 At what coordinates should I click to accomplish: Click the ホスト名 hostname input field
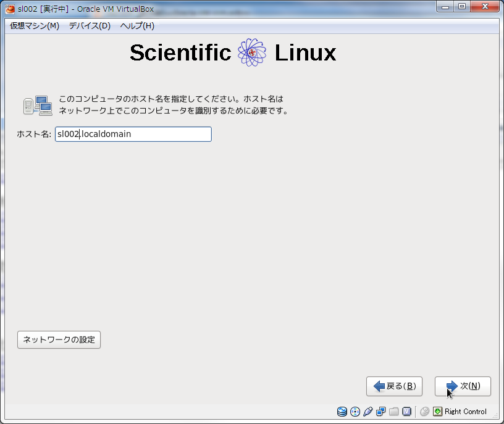pos(133,135)
